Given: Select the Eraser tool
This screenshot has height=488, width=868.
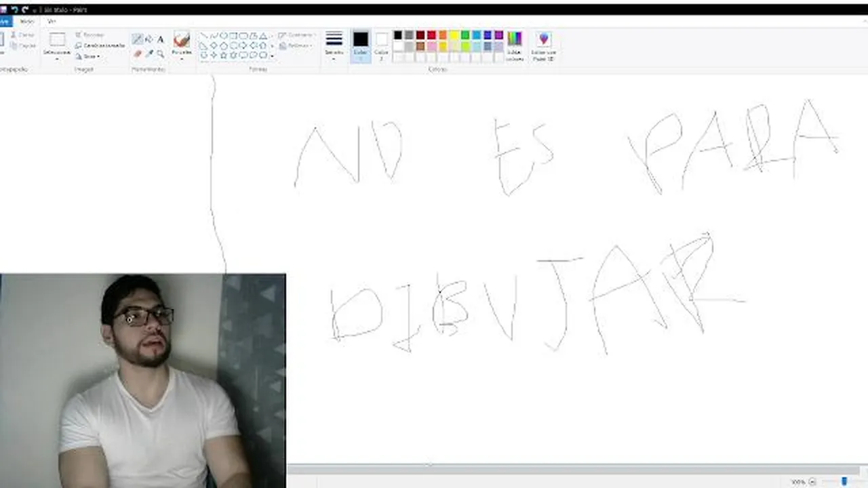Looking at the screenshot, I should [138, 54].
